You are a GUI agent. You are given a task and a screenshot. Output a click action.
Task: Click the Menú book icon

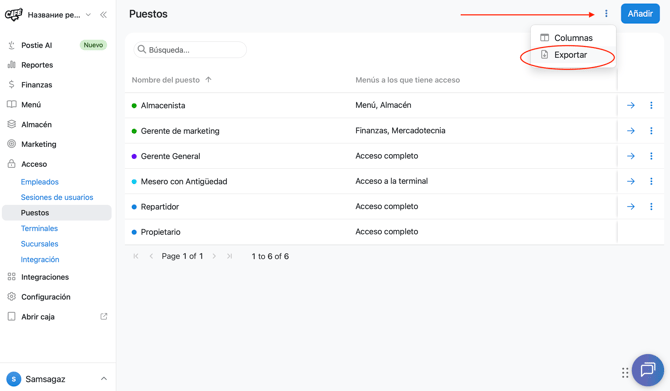[12, 104]
